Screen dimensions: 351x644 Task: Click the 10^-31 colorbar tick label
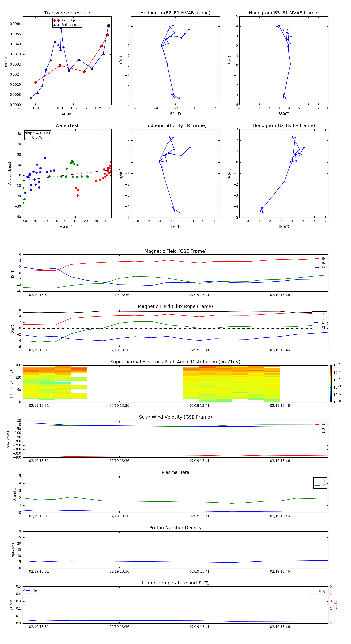click(x=337, y=402)
